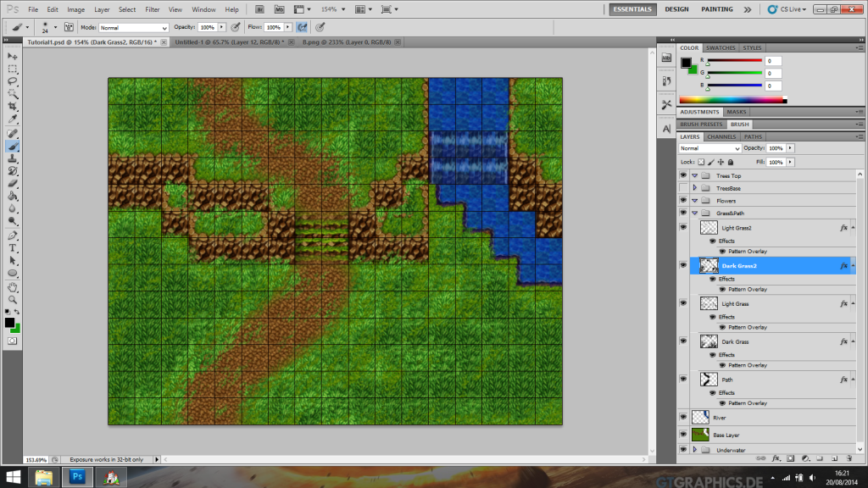868x488 pixels.
Task: Open the brush Mode dropdown
Action: pyautogui.click(x=133, y=28)
